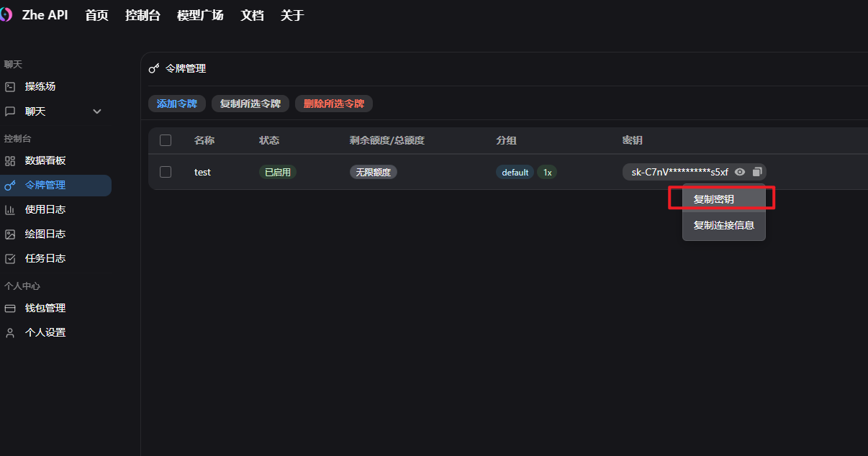Viewport: 868px width, 456px height.
Task: Show the key with the eye icon
Action: (x=740, y=172)
